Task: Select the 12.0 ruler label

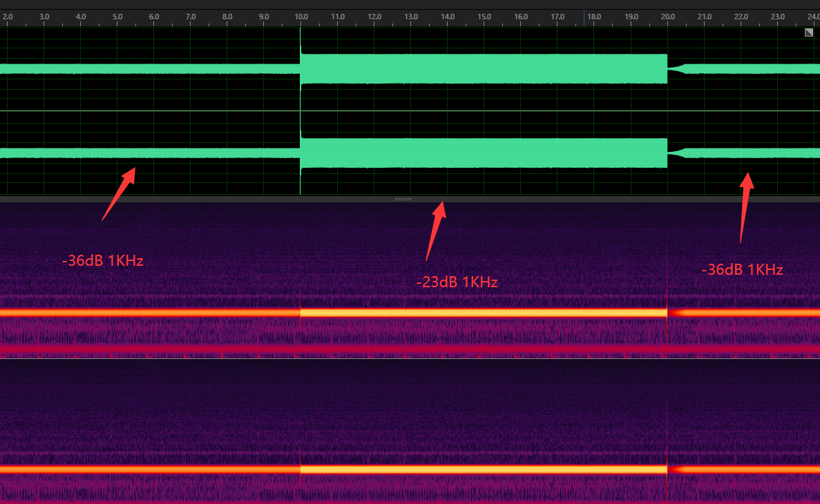Action: coord(374,17)
